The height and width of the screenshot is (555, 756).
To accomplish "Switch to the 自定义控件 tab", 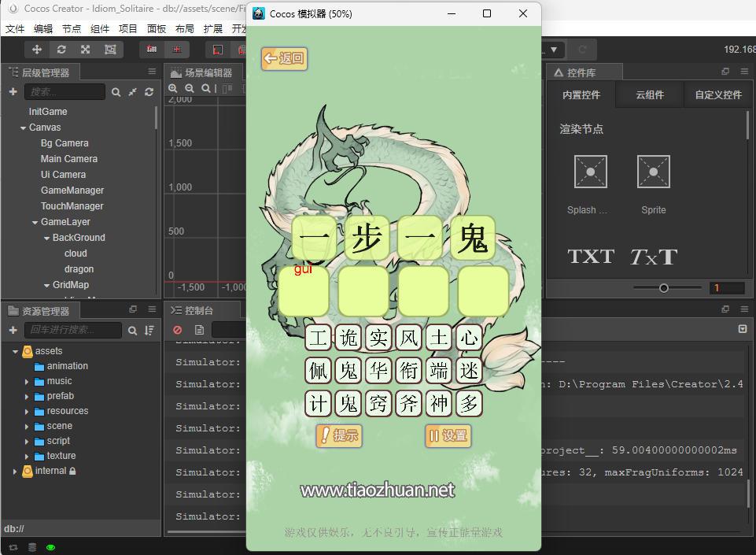I will coord(718,94).
